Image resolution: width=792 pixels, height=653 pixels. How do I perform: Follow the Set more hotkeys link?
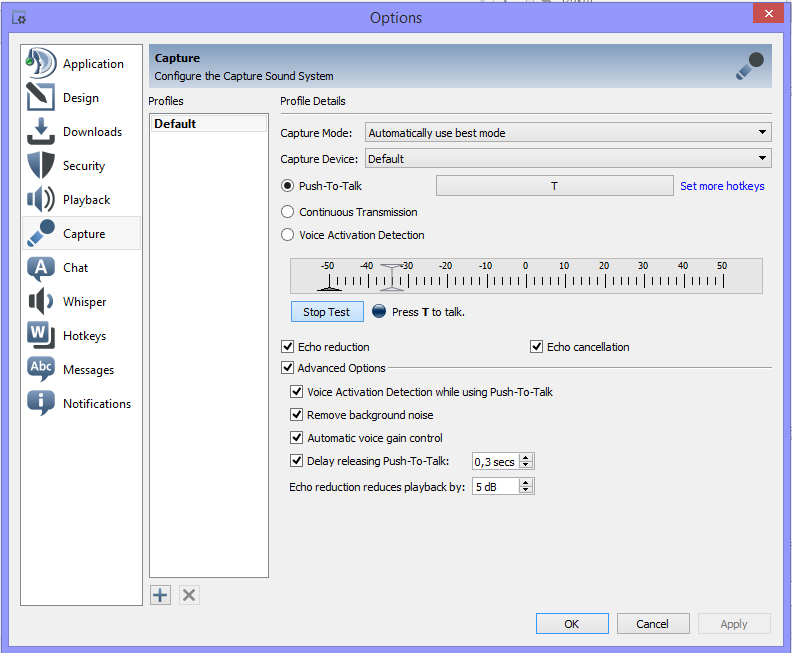click(x=722, y=186)
